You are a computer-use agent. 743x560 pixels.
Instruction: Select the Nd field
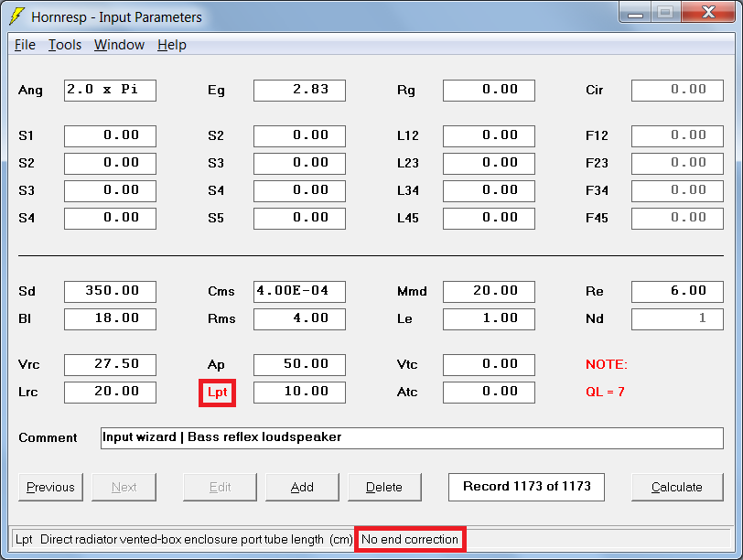click(678, 319)
